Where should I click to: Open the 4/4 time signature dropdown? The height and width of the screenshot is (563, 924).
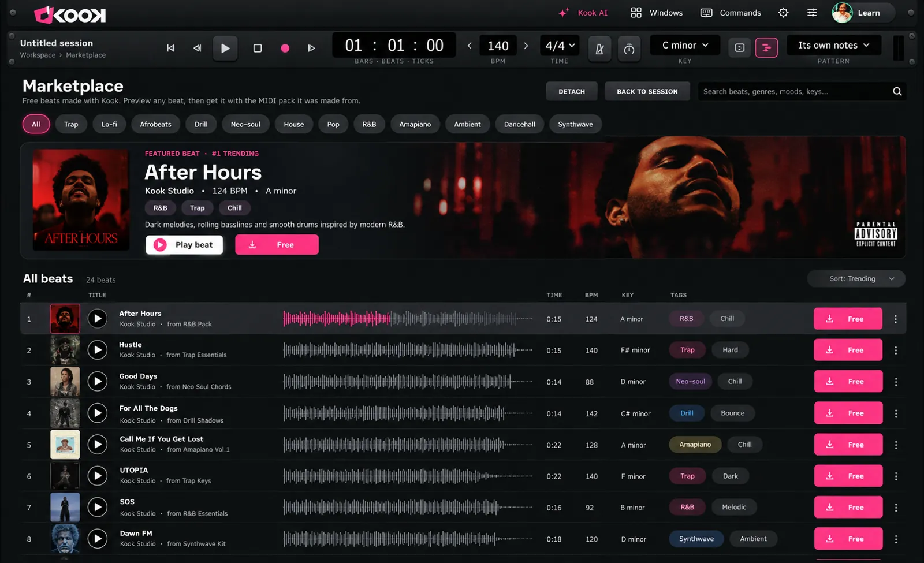coord(560,45)
